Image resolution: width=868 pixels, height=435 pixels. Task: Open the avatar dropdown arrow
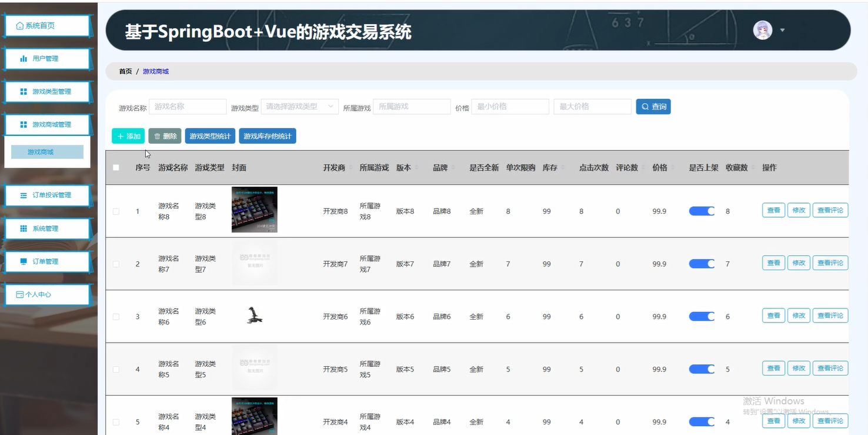pos(782,30)
